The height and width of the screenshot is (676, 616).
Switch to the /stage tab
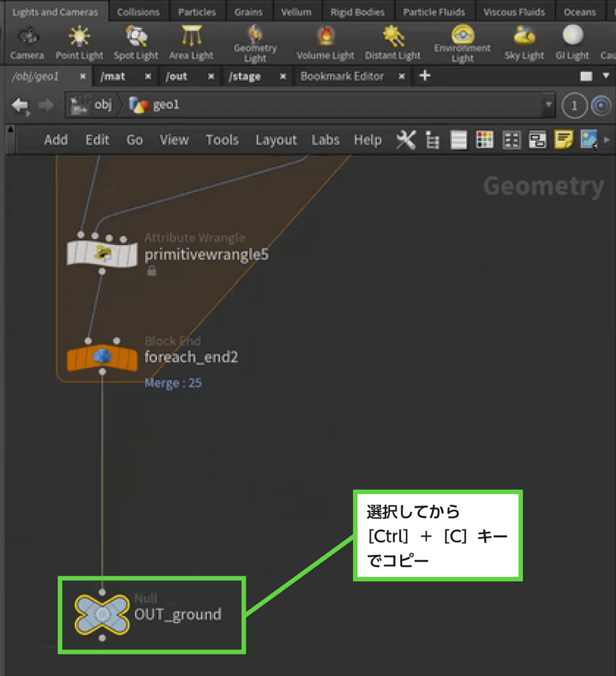[x=245, y=76]
